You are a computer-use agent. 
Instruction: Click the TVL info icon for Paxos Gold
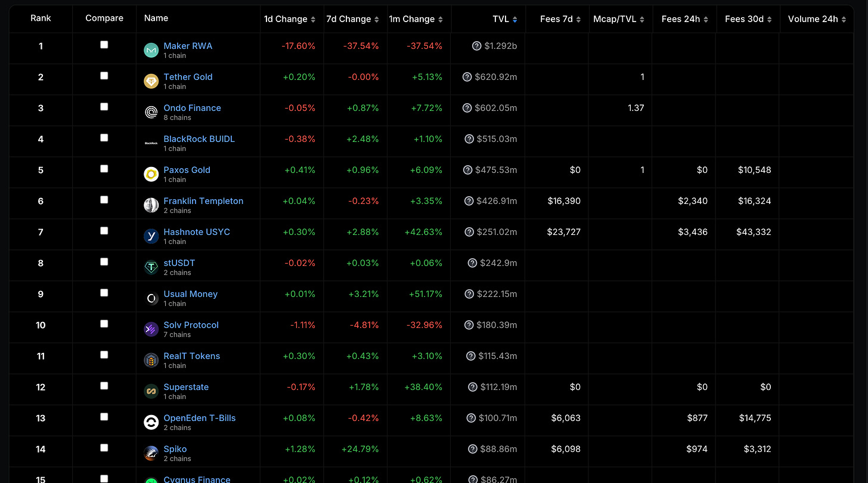point(468,170)
